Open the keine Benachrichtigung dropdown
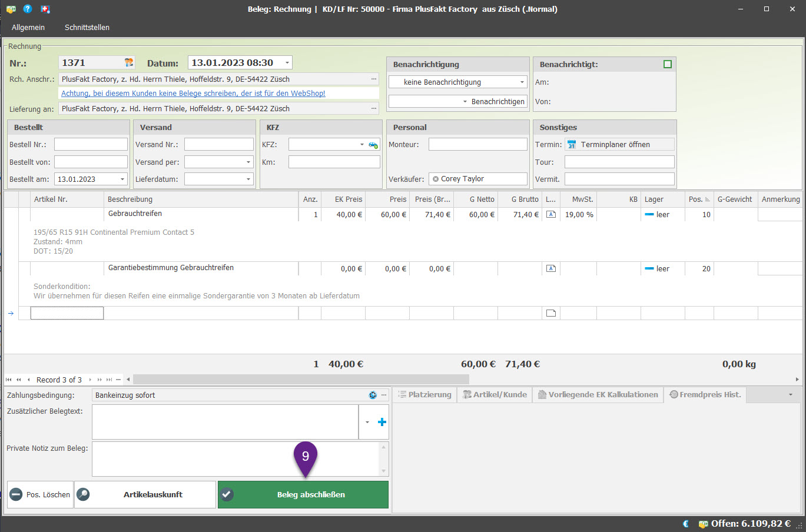Screen dimensions: 806x532 click(522, 82)
